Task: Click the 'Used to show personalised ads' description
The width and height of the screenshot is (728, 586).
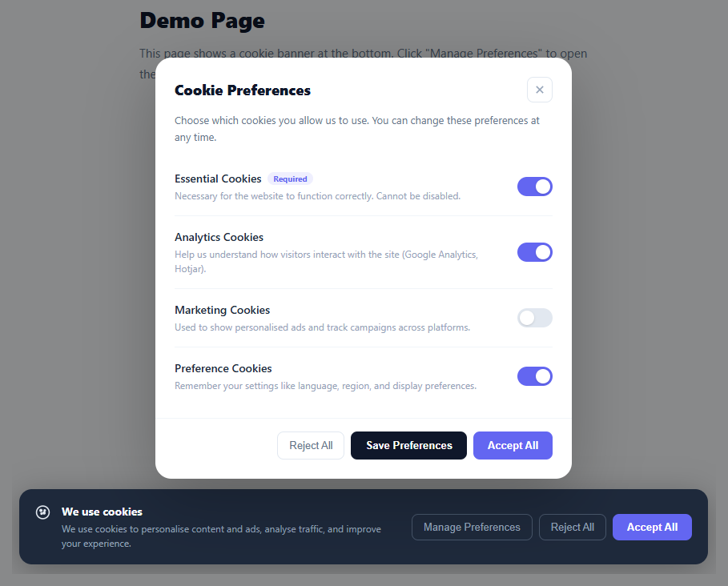Action: coord(322,327)
